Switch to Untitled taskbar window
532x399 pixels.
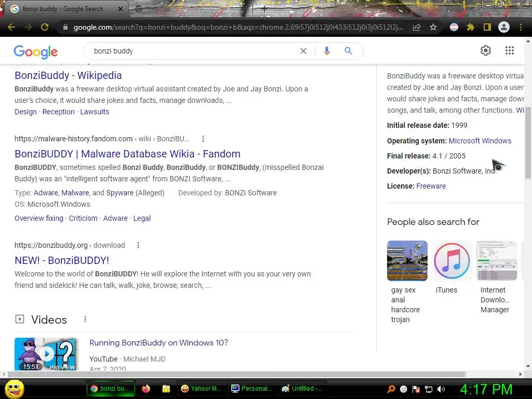coord(302,389)
